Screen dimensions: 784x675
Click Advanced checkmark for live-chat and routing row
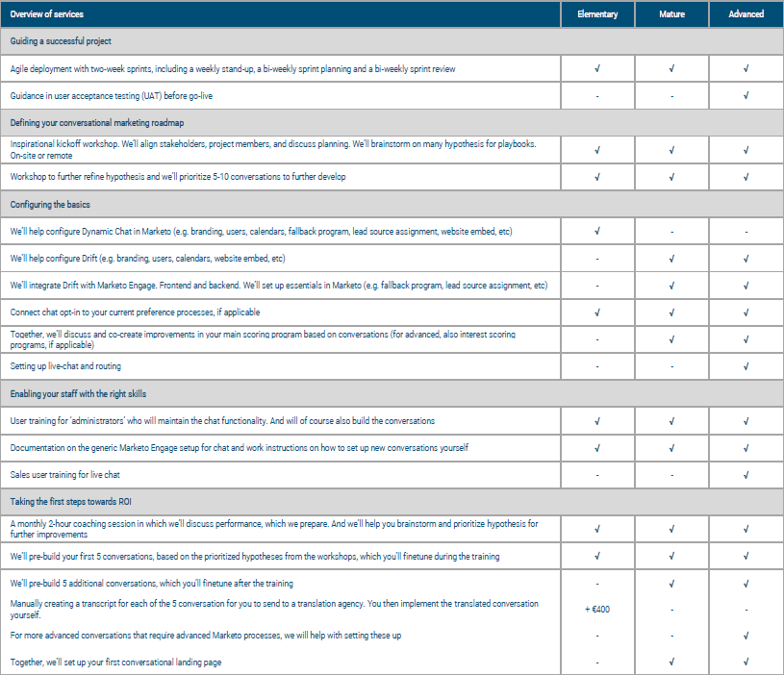746,366
